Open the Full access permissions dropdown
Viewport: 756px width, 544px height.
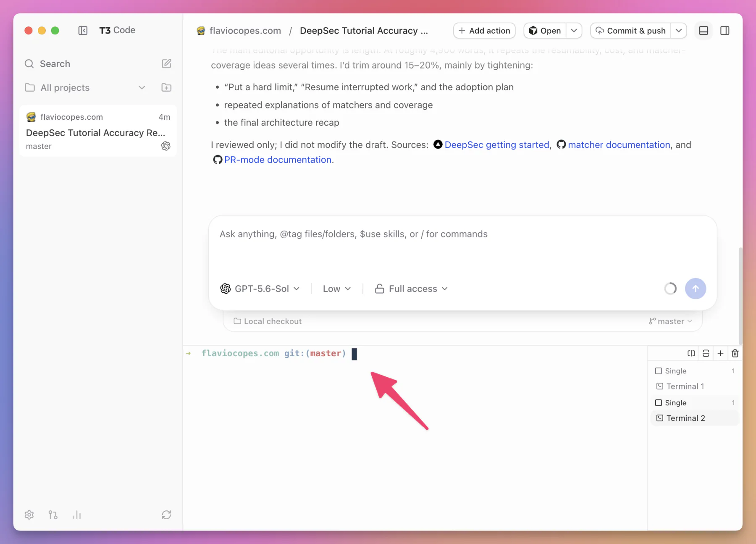point(412,289)
